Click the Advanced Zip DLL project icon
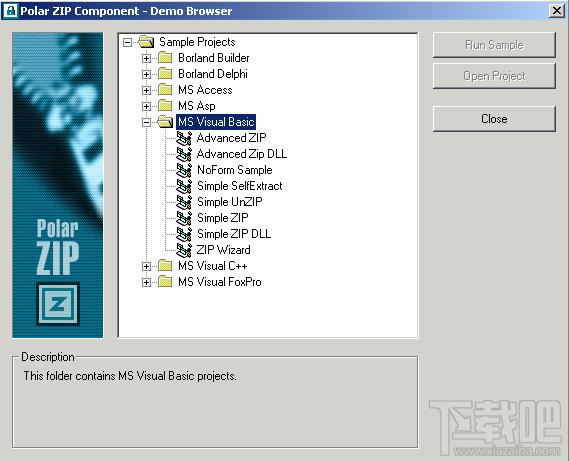Image resolution: width=569 pixels, height=461 pixels. pyautogui.click(x=184, y=154)
